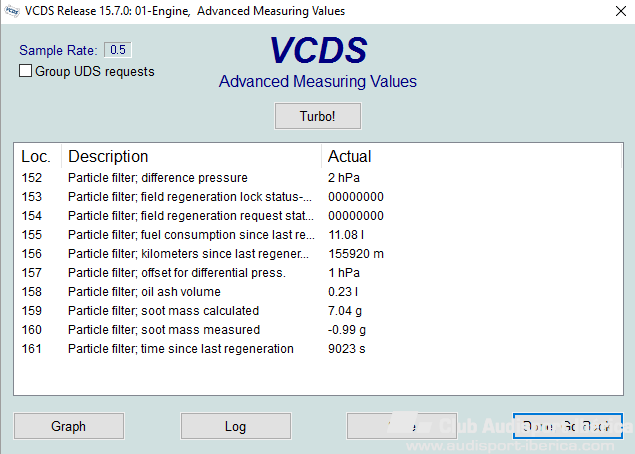Viewport: 635px width, 454px height.
Task: Start logging with the Log button
Action: point(236,426)
